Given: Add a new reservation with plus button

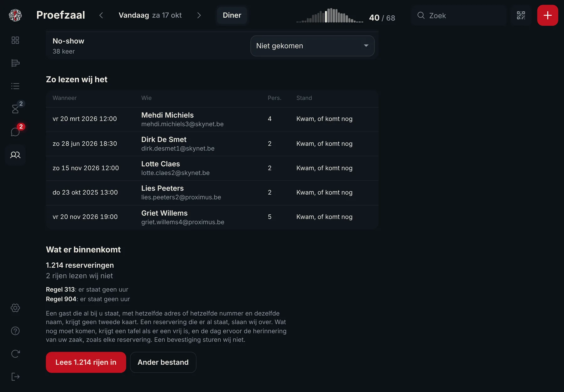Looking at the screenshot, I should point(547,15).
